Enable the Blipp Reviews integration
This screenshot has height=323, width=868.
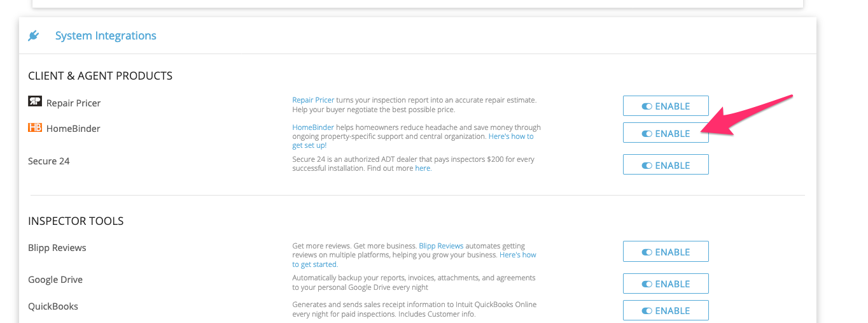(x=666, y=252)
